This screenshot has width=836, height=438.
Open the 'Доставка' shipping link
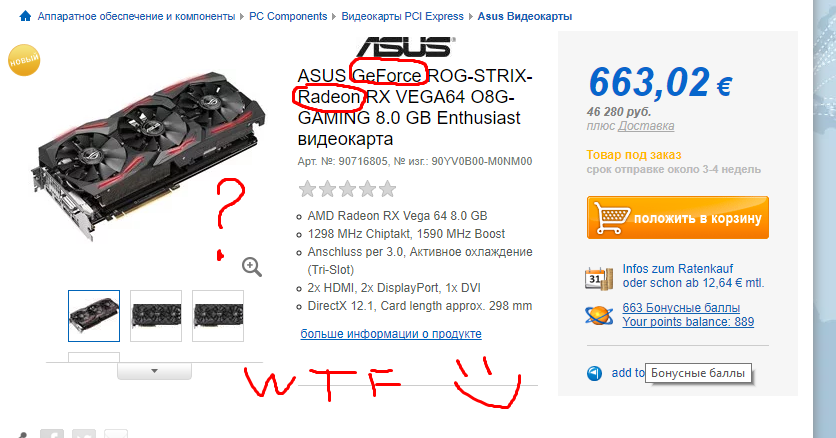[646, 126]
